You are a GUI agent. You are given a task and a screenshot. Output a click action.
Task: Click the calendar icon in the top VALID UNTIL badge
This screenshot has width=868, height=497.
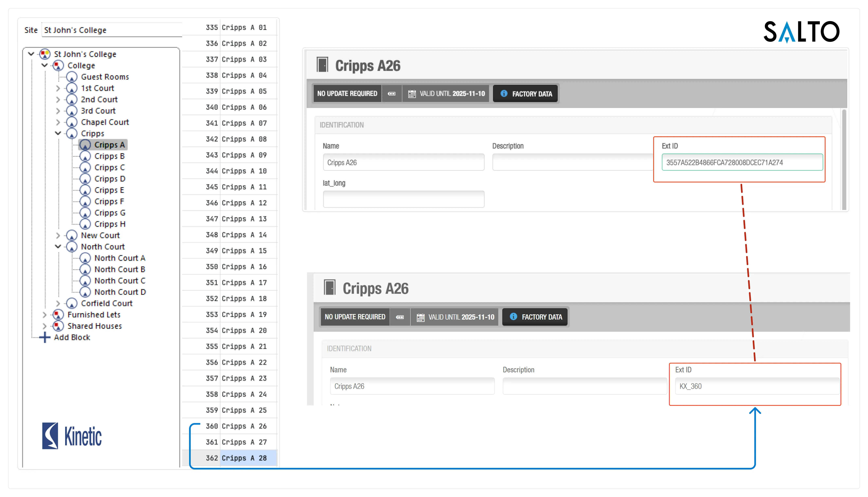412,94
